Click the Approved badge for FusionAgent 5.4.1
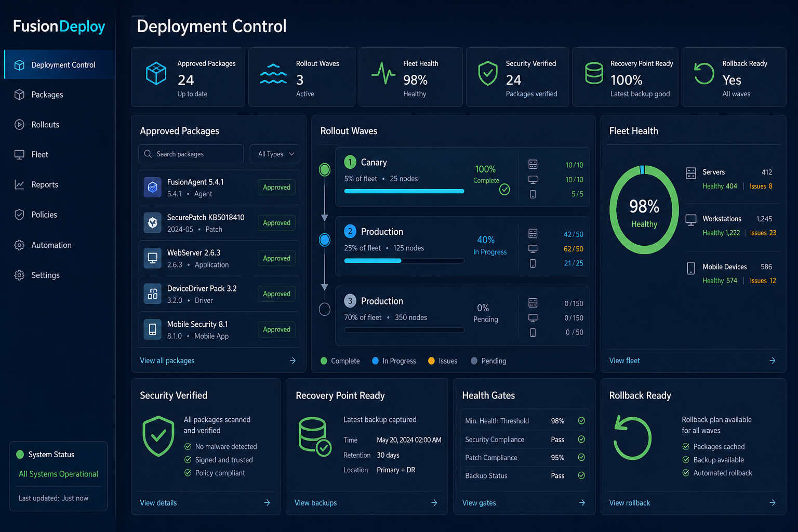 (276, 187)
